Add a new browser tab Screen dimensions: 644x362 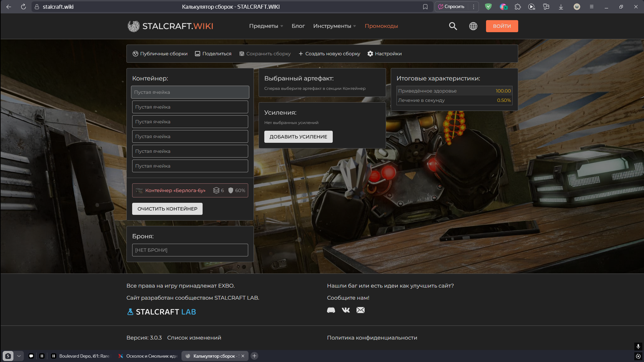tap(254, 356)
